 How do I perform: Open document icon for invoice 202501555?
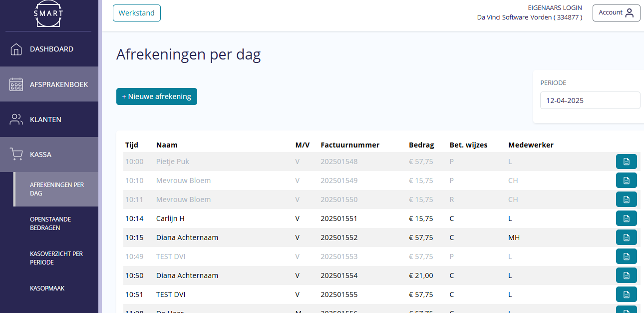(x=626, y=294)
